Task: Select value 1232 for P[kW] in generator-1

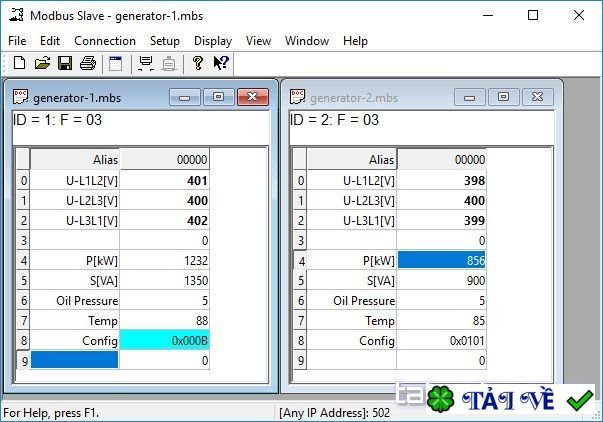Action: 165,260
